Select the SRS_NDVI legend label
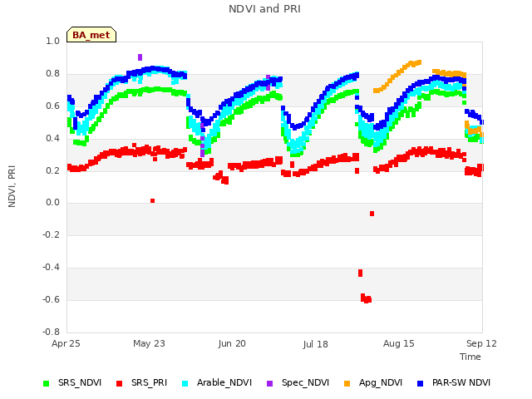Screen dimensions: 532x399 coord(80,382)
